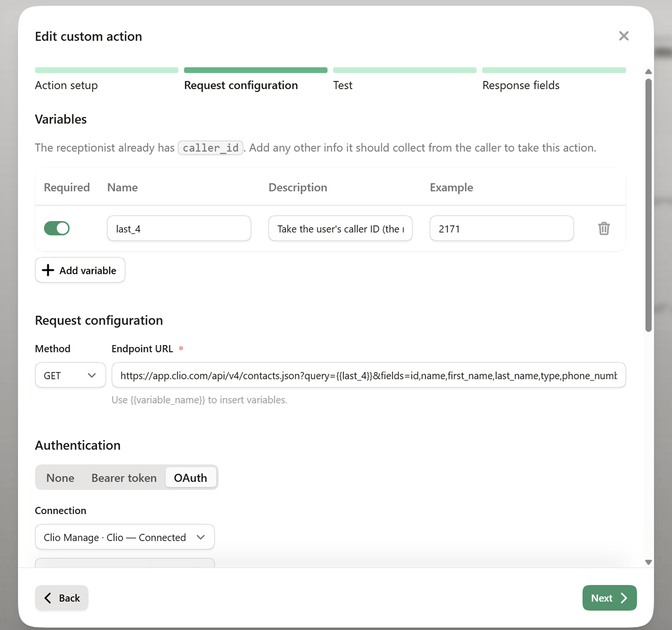Screen dimensions: 672x630
Task: Open the Response fields step
Action: [x=554, y=79]
